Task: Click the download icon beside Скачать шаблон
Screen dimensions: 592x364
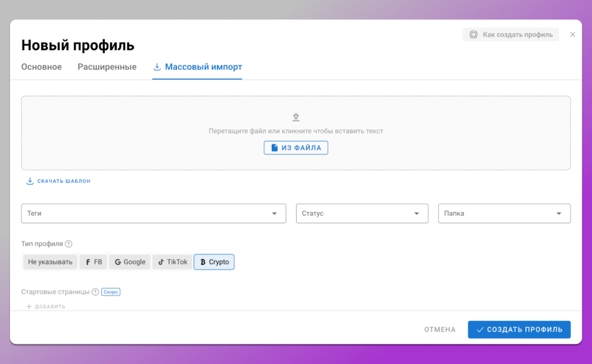Action: [x=30, y=181]
